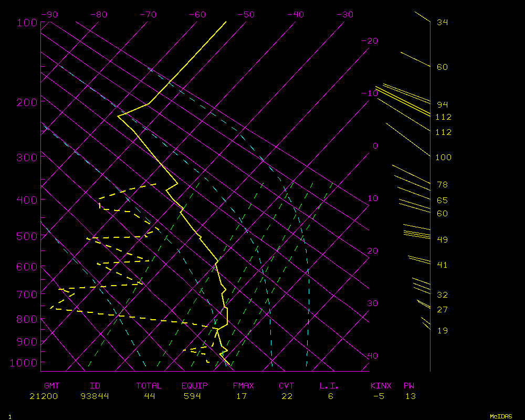Click the 40 isotherm label on right

point(372,356)
